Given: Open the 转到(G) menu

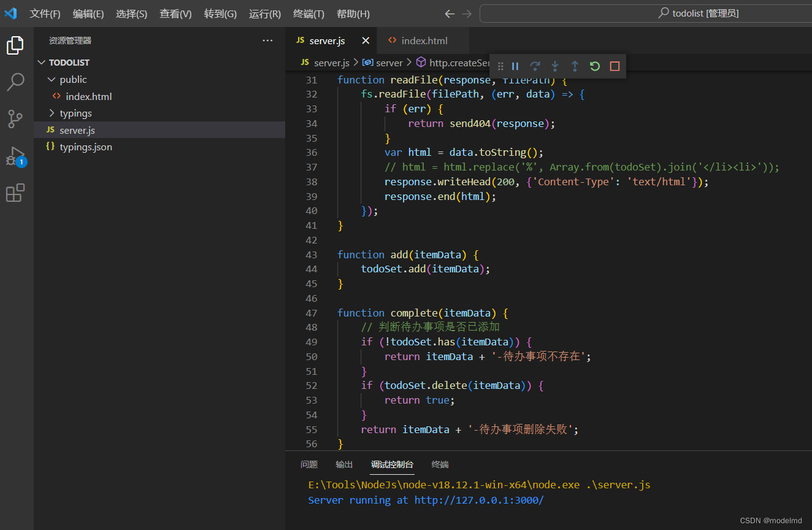Looking at the screenshot, I should click(220, 13).
